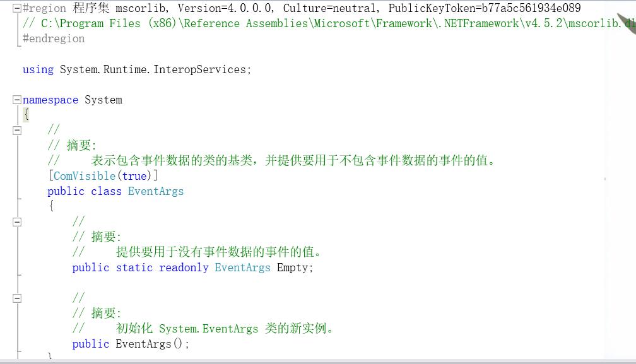Collapse the comment block above the Empty field
Viewport: 636px width, 364px height.
tap(16, 222)
